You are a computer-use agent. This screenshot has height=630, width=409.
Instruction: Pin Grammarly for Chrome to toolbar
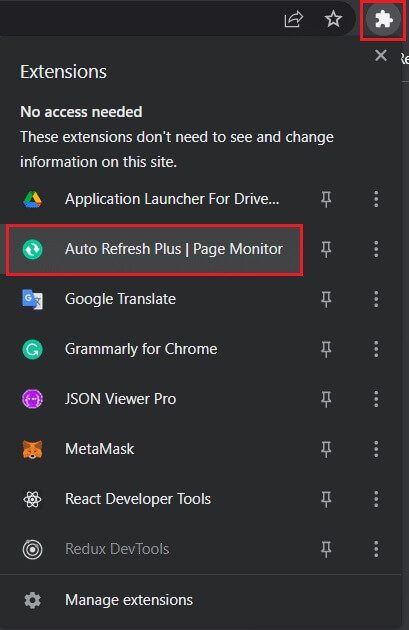326,349
